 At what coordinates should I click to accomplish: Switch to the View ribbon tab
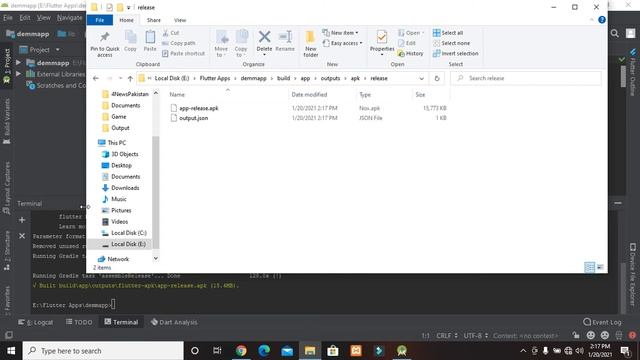tap(180, 20)
